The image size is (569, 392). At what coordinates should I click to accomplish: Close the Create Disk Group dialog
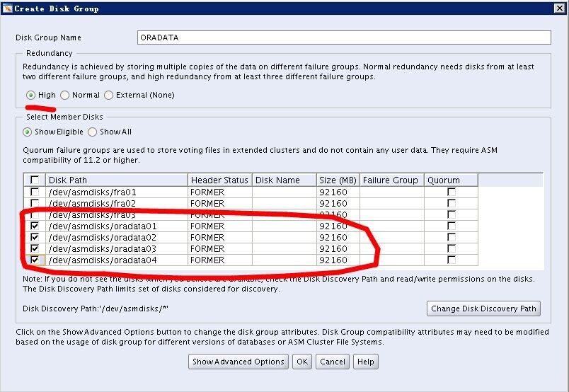pos(559,8)
